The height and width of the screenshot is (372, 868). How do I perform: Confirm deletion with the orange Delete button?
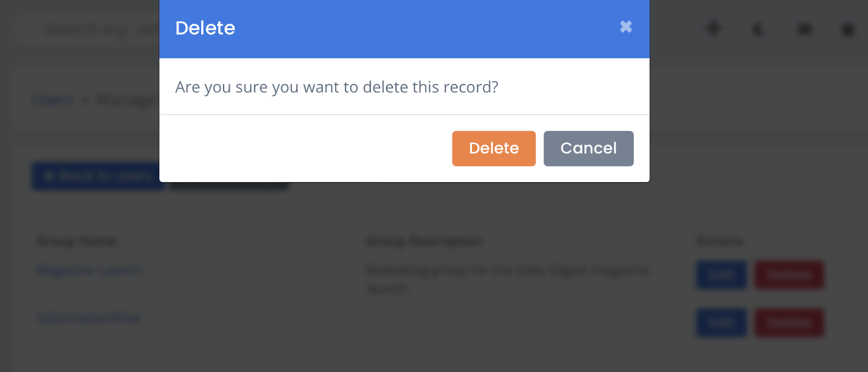click(494, 148)
